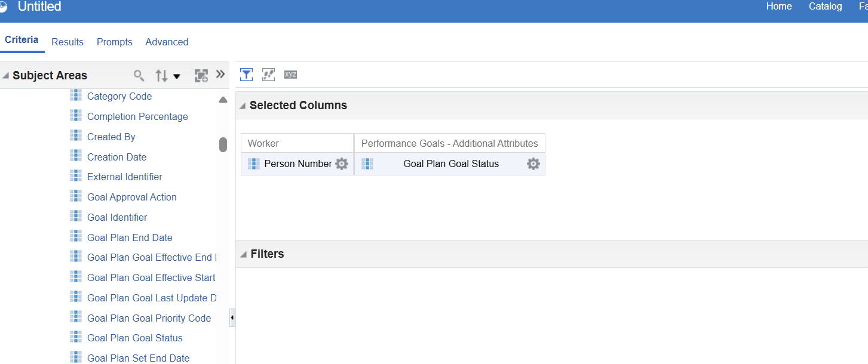868x364 pixels.
Task: Select Goal Plan Goal Last Update item
Action: (x=152, y=298)
